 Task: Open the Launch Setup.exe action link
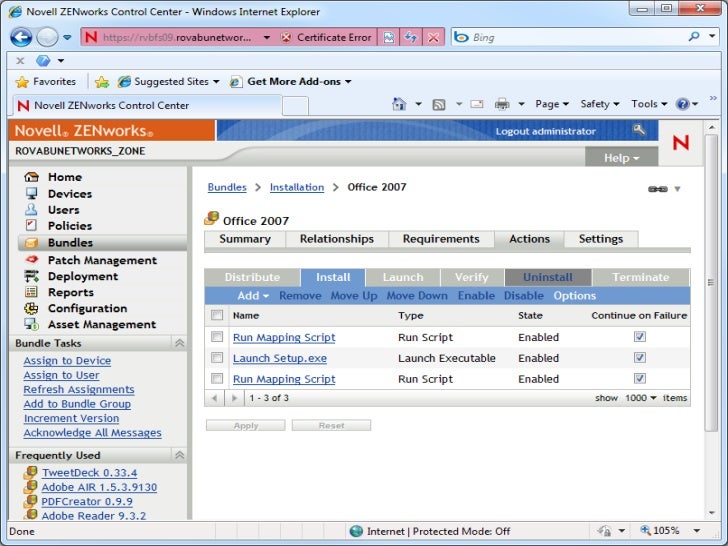[x=280, y=358]
